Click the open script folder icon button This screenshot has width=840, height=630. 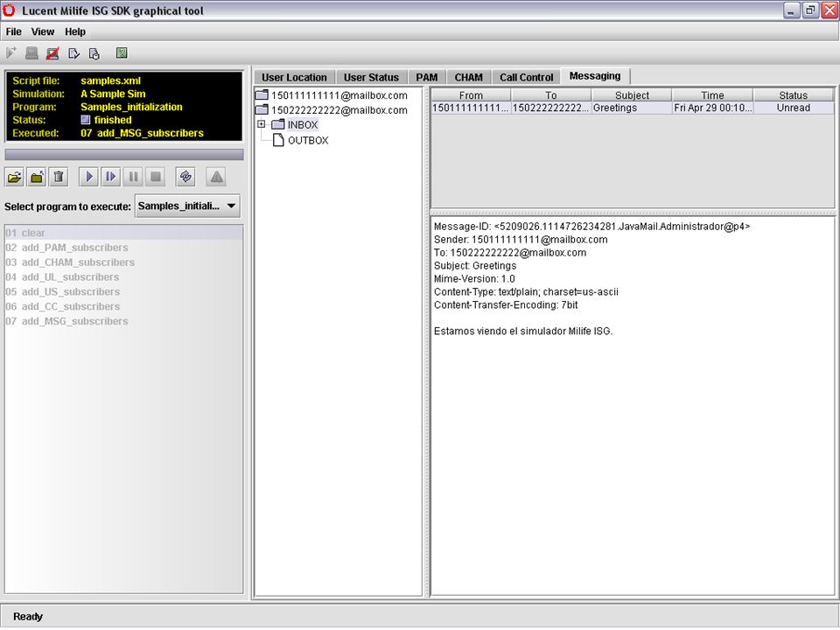tap(15, 177)
